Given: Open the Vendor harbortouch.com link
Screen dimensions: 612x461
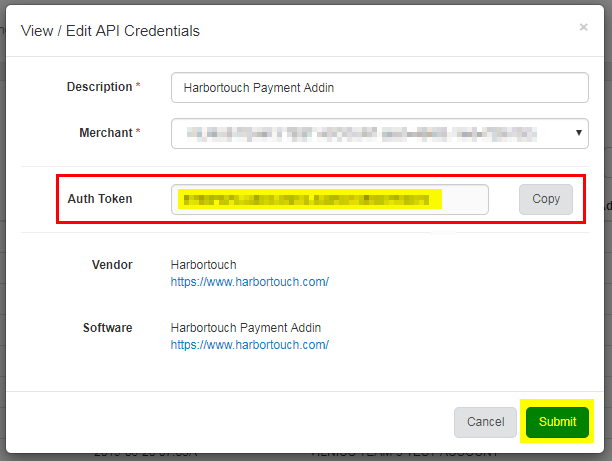Looking at the screenshot, I should (x=249, y=282).
